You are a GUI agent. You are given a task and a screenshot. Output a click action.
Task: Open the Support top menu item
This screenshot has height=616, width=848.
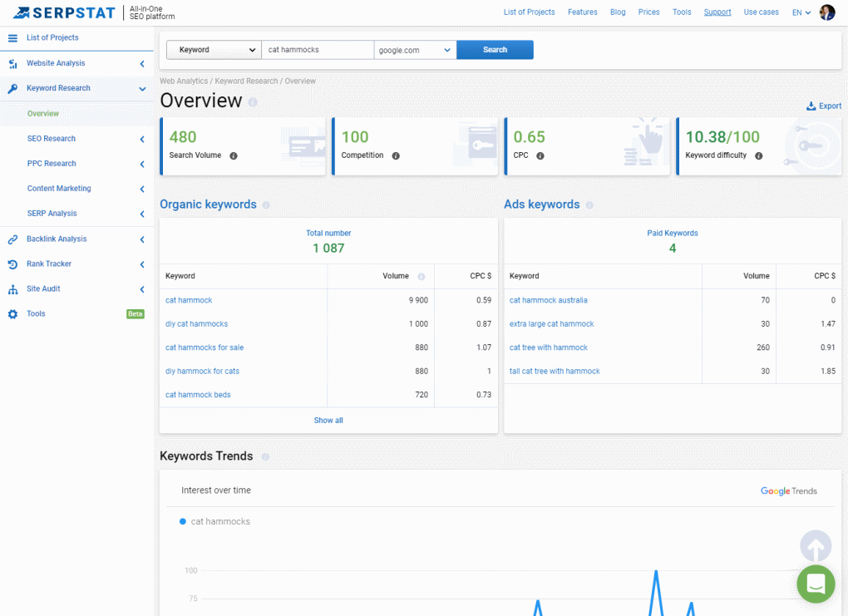pyautogui.click(x=717, y=12)
